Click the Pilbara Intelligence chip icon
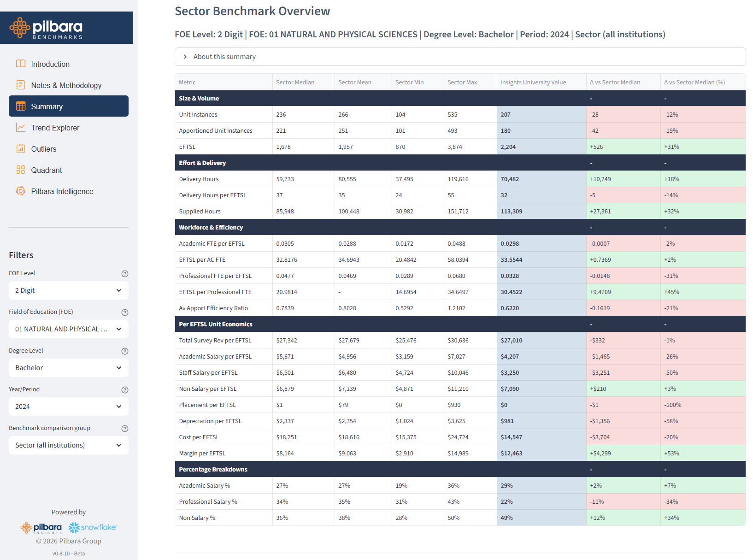The height and width of the screenshot is (560, 753). click(x=20, y=191)
